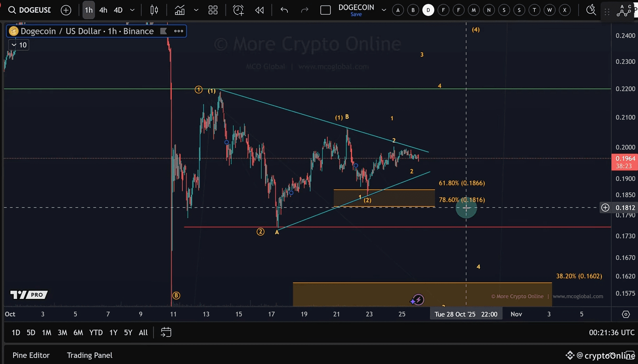Open the candlestick chart type menu
638x364 pixels.
click(x=154, y=10)
